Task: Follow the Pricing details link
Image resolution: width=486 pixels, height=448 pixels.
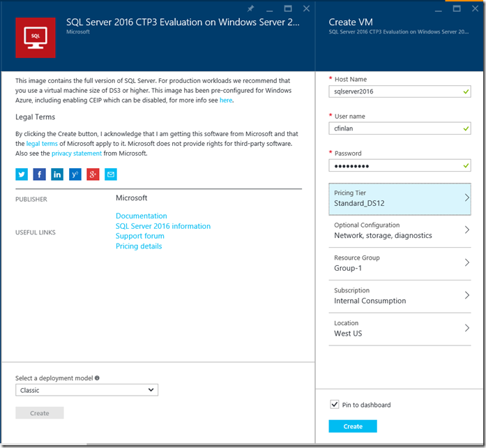Action: (x=139, y=246)
